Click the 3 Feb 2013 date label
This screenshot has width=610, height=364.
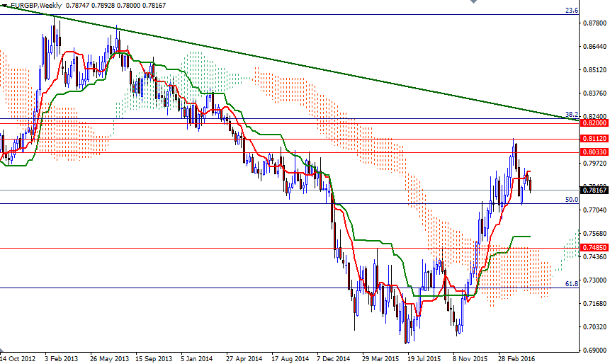point(62,358)
